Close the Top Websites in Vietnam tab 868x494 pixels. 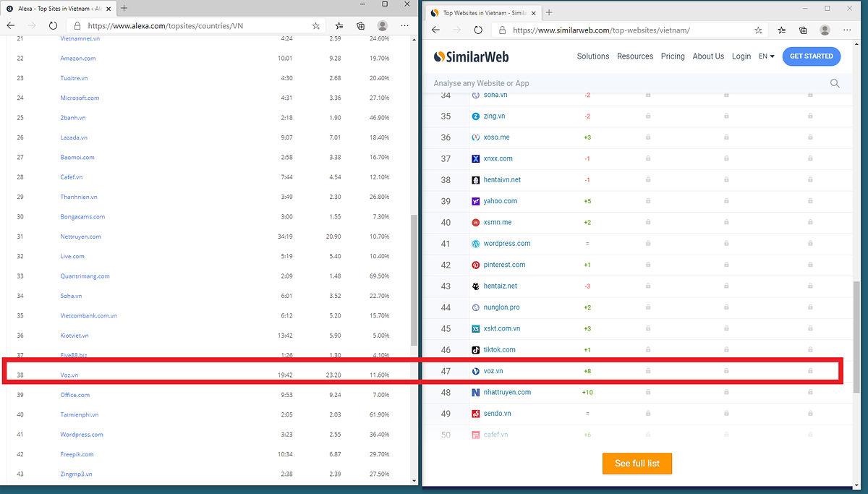tap(534, 13)
